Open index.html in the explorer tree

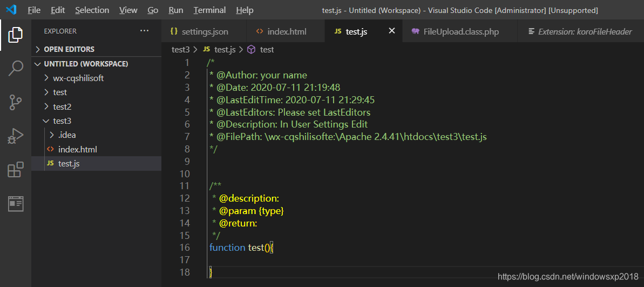pos(77,149)
